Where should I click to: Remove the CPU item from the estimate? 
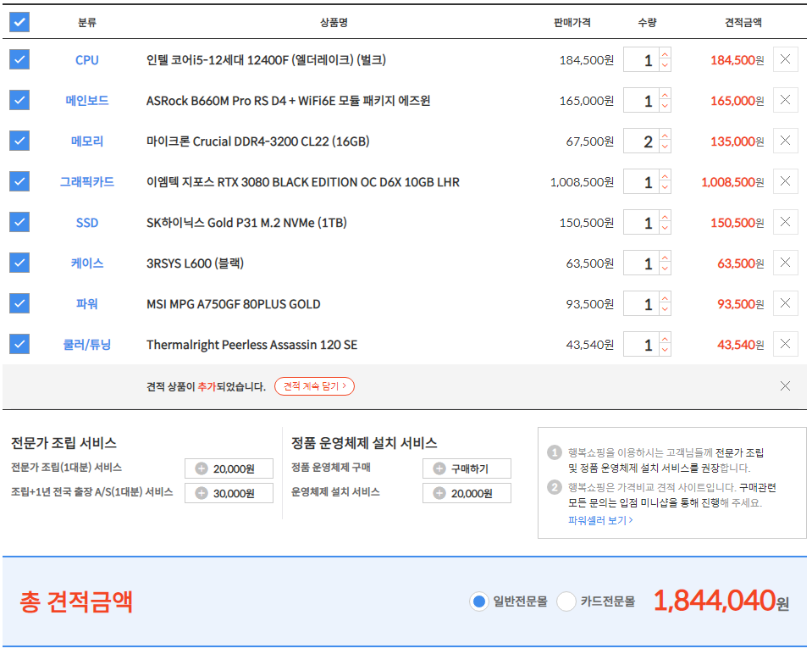point(785,59)
